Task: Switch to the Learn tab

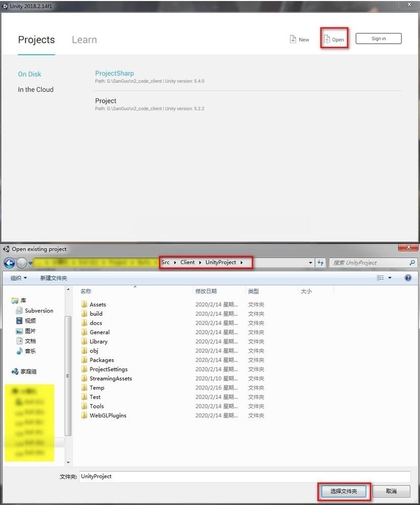Action: pyautogui.click(x=85, y=39)
